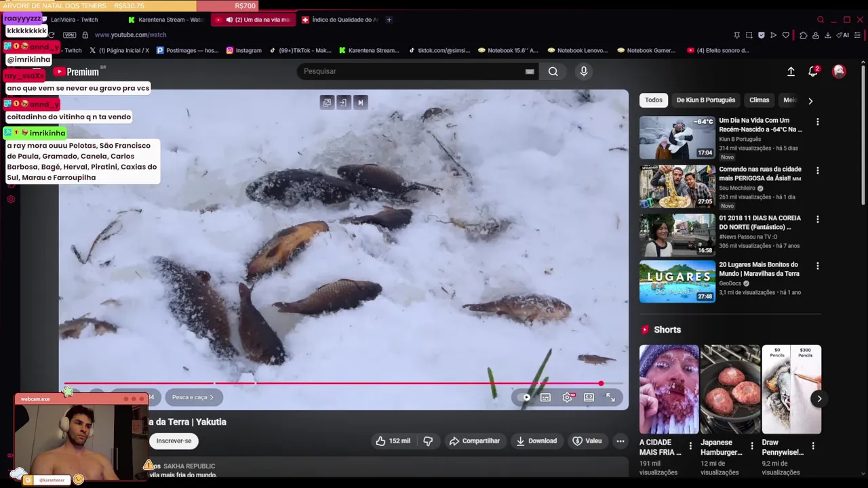Open options menu for 20 Lugares video
The height and width of the screenshot is (488, 868).
click(817, 266)
